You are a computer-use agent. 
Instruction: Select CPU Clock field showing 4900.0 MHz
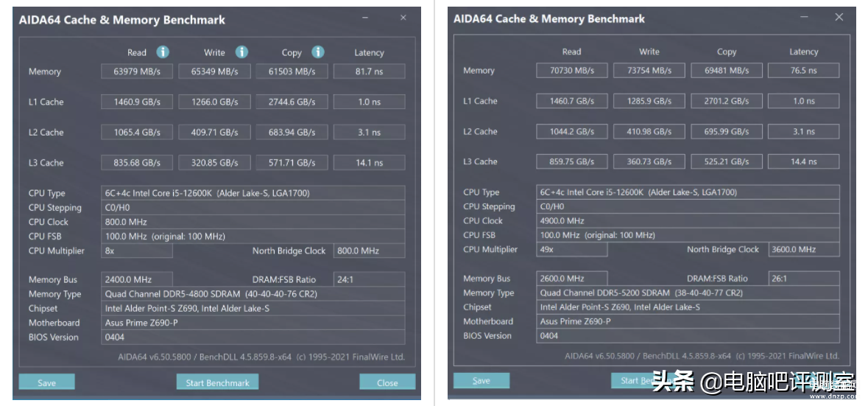tap(688, 220)
